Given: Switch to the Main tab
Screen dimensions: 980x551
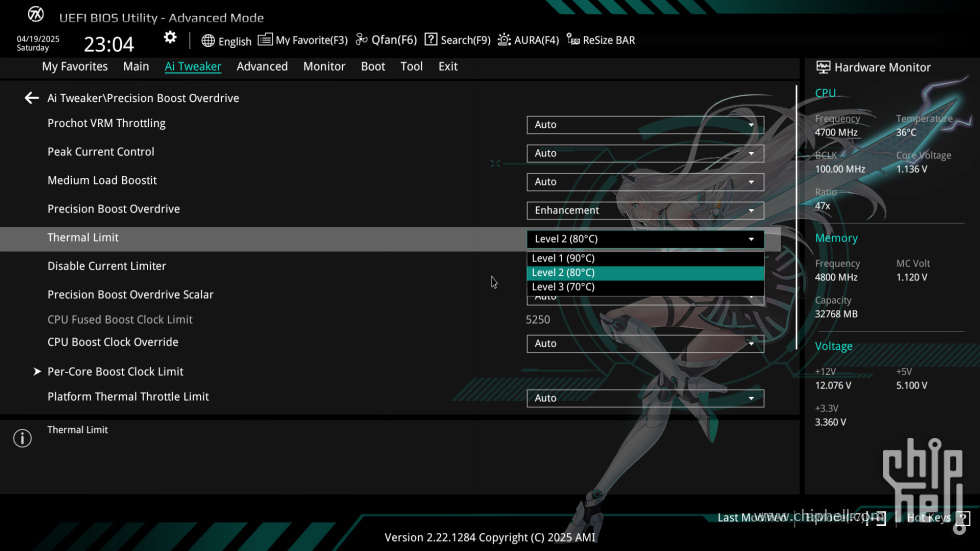Looking at the screenshot, I should click(x=136, y=66).
